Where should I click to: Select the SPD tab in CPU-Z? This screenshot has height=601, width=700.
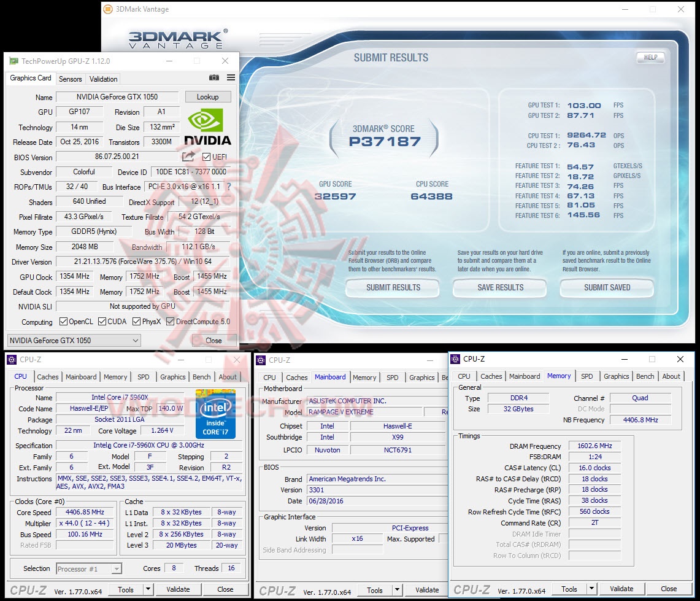tap(145, 377)
